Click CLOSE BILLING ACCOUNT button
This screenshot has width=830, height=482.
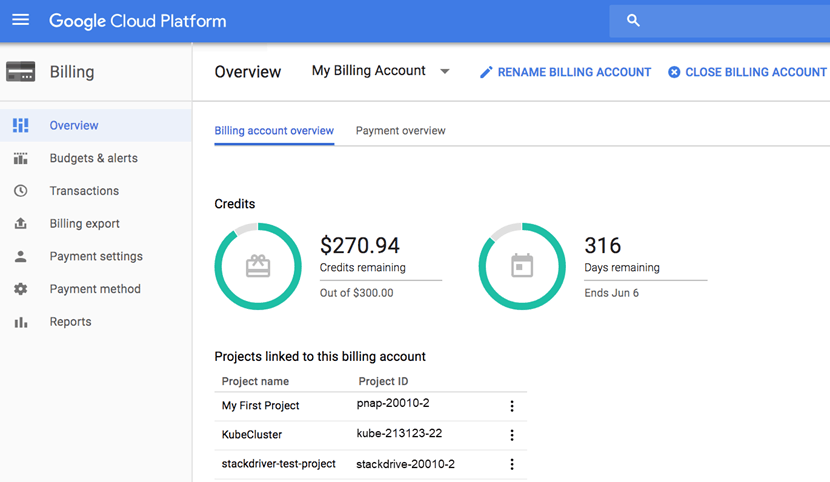[x=747, y=72]
